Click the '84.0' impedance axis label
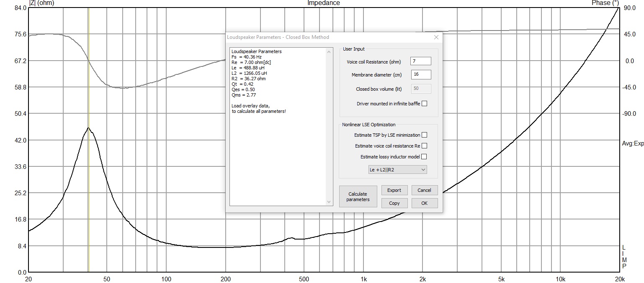This screenshot has width=644, height=283. [x=21, y=8]
